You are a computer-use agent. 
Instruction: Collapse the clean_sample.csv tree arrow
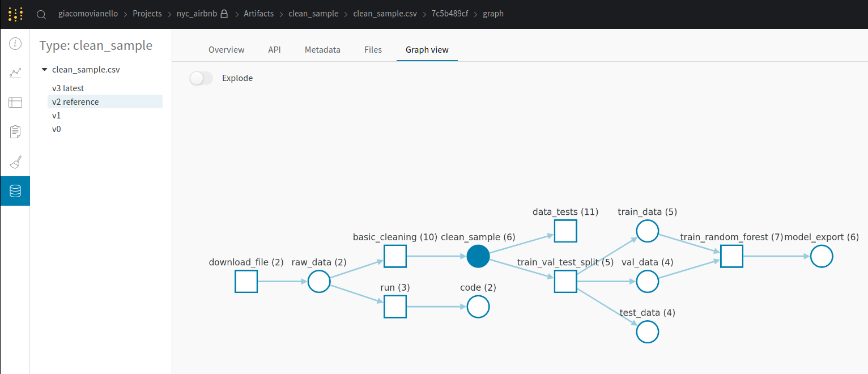click(x=44, y=70)
